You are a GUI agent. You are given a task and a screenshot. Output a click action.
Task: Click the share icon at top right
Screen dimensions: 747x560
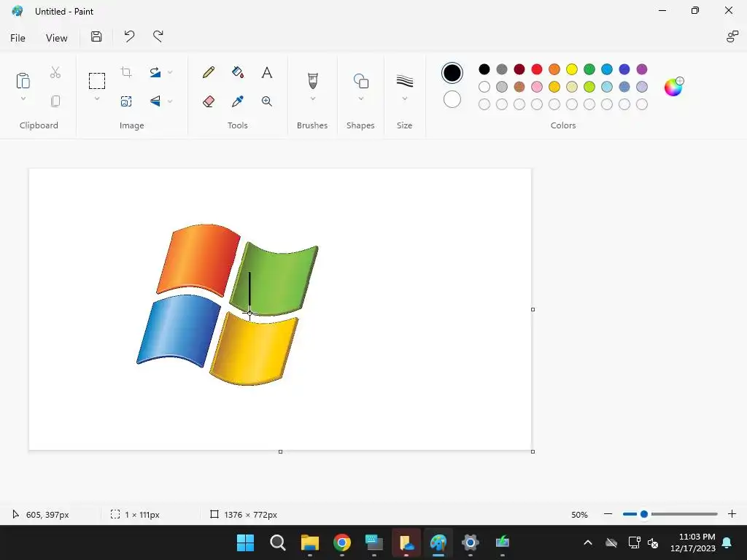click(x=732, y=36)
